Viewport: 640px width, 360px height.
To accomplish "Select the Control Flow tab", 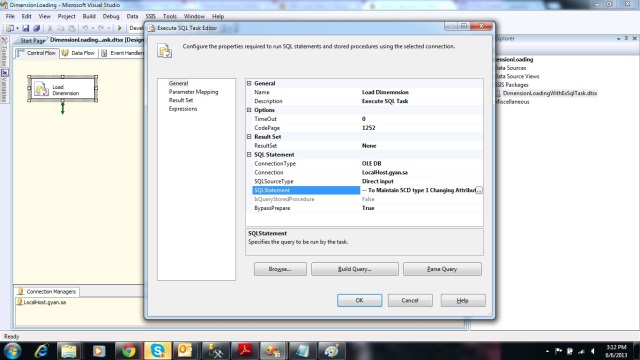I will pos(37,53).
